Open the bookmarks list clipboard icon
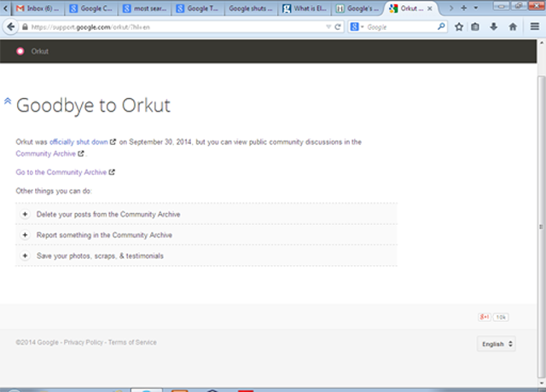546x392 pixels. pyautogui.click(x=475, y=26)
